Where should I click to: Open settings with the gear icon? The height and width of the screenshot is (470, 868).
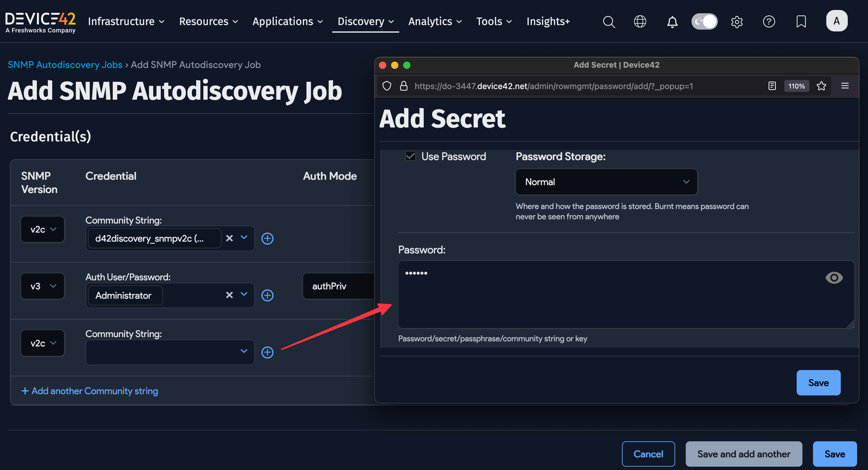tap(737, 21)
